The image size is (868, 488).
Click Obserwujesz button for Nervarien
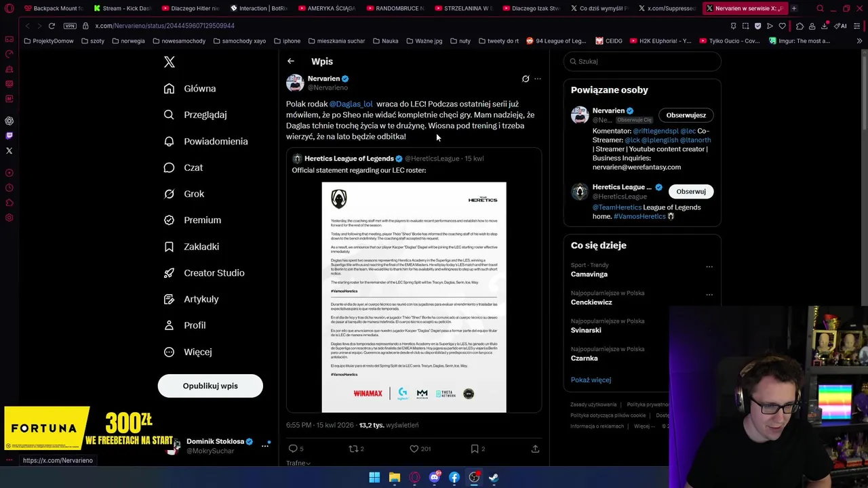click(686, 115)
